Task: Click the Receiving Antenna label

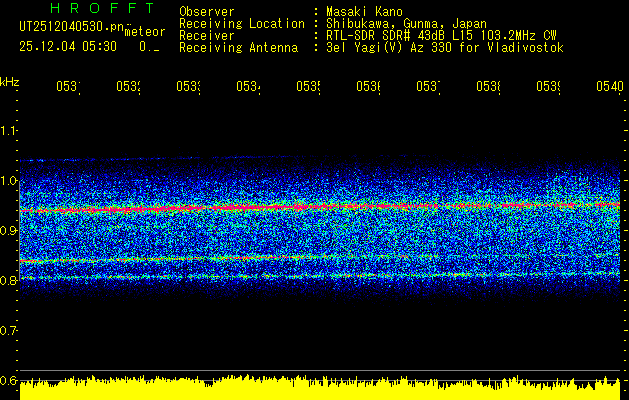Action: [238, 48]
